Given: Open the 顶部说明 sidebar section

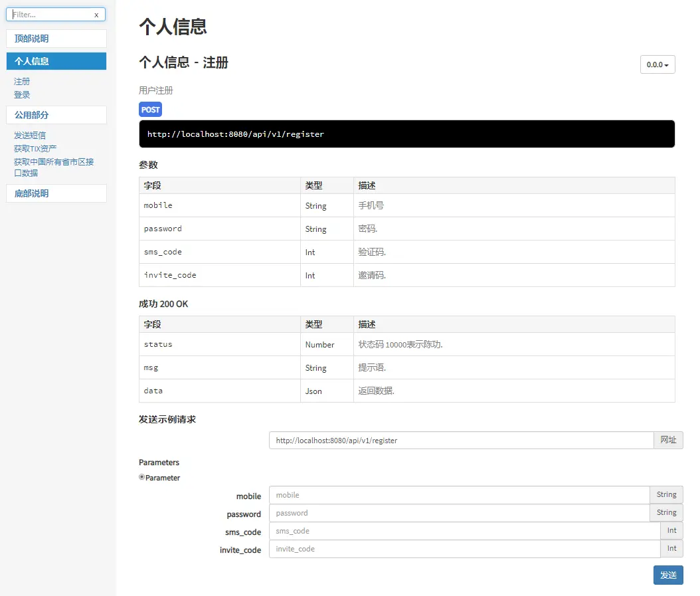Looking at the screenshot, I should (56, 39).
